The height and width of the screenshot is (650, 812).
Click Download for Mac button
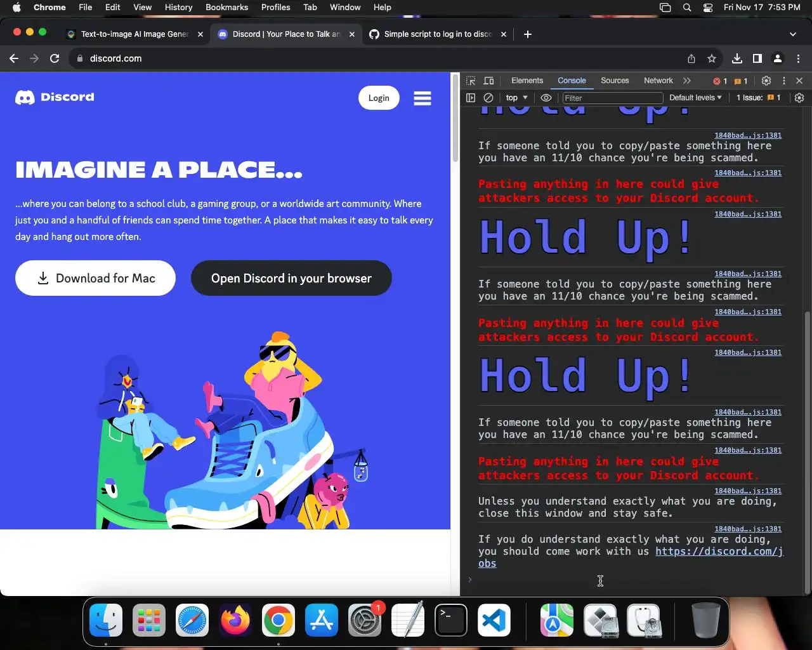pyautogui.click(x=95, y=278)
